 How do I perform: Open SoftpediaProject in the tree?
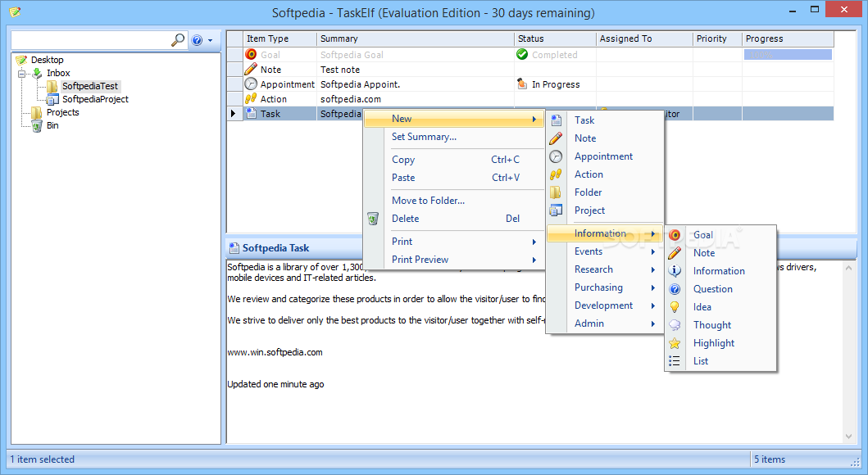pyautogui.click(x=95, y=100)
